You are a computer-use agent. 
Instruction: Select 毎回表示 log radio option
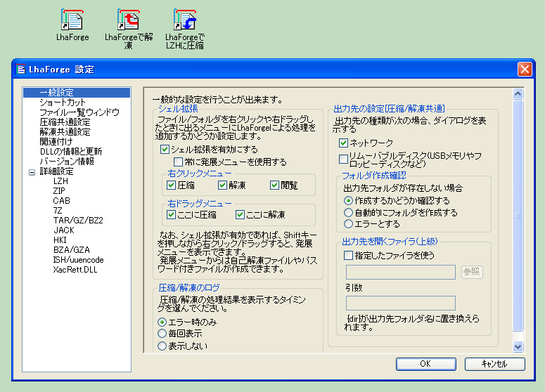[x=162, y=334]
